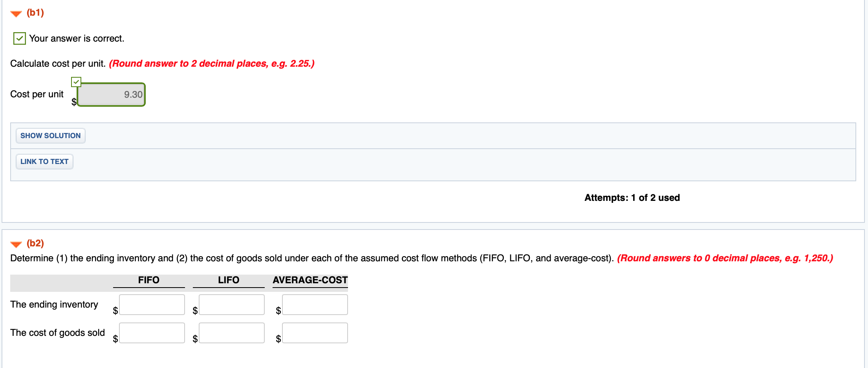The image size is (868, 368).
Task: Click the LIFO column header
Action: pyautogui.click(x=228, y=280)
